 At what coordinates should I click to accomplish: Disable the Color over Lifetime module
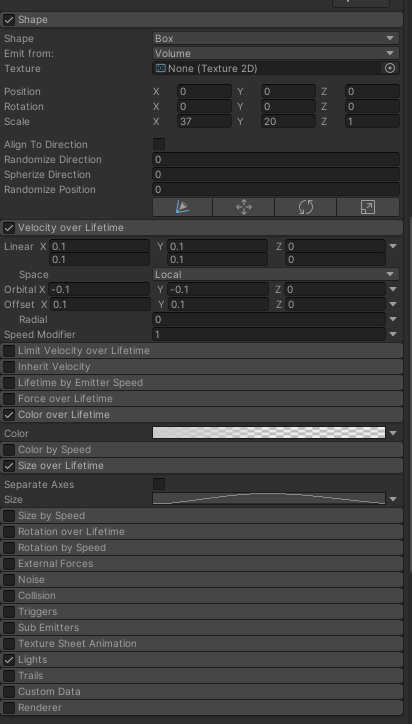click(9, 415)
